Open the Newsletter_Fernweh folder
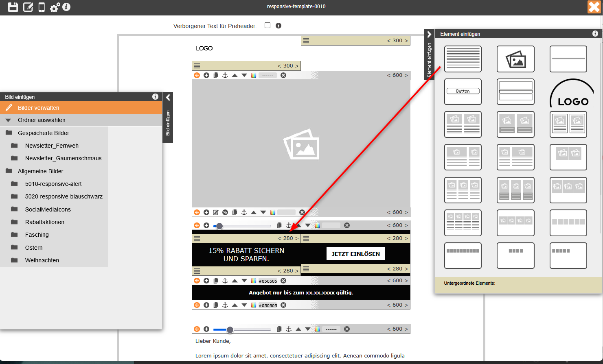Viewport: 603px width, 364px height. click(52, 146)
